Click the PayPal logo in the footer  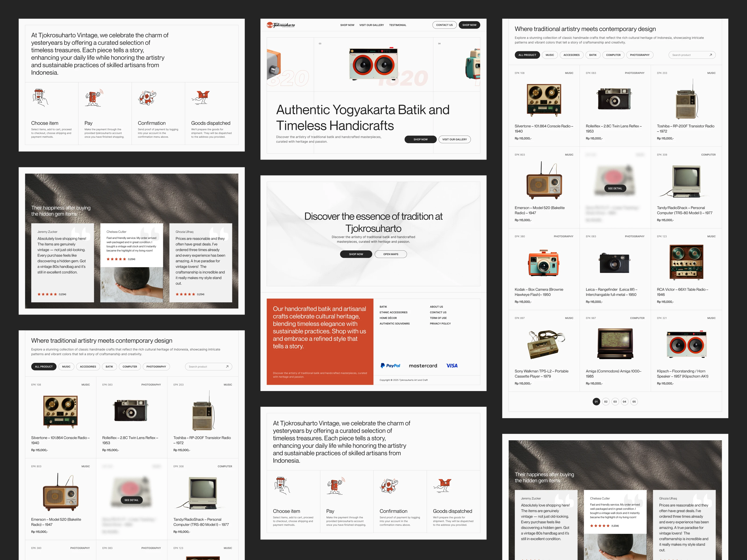(390, 366)
